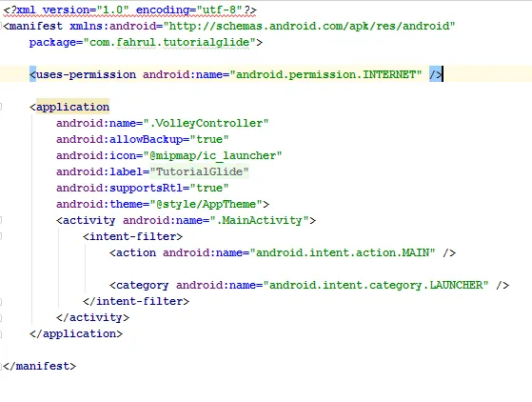This screenshot has height=402, width=532.
Task: Click the "TutorialGlide" label value
Action: click(199, 171)
